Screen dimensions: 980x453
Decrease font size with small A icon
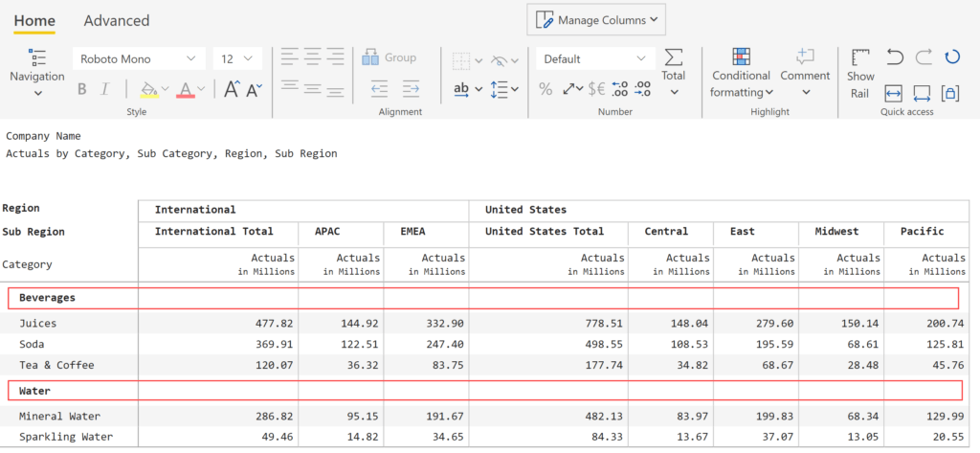point(255,90)
